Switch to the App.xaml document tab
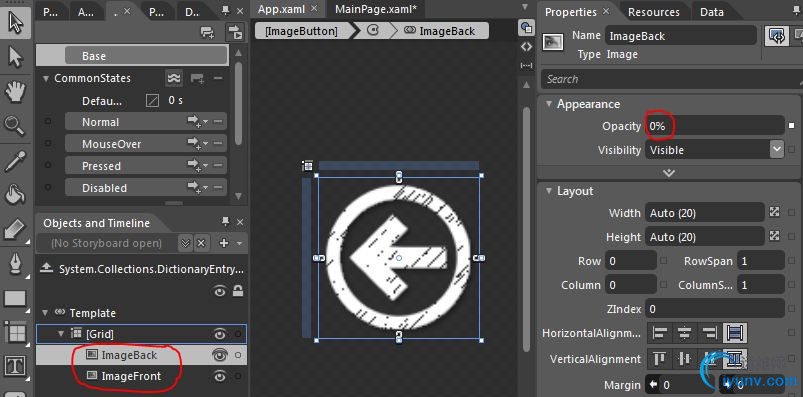 (281, 9)
